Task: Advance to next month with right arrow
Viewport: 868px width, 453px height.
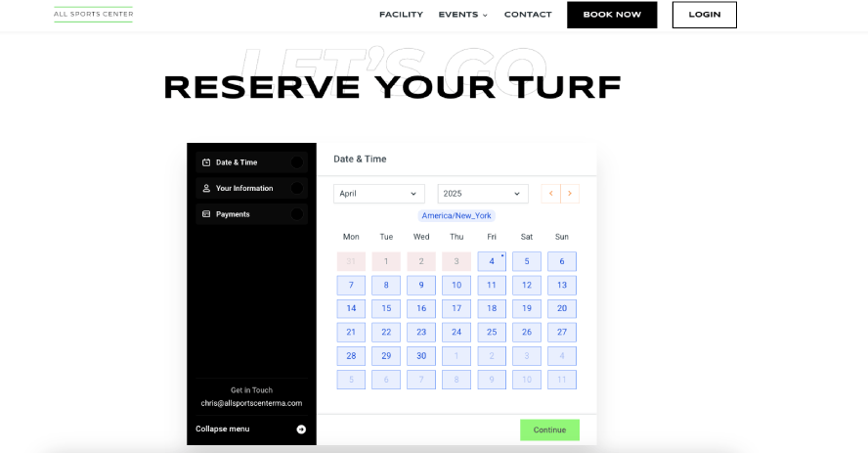Action: 570,194
